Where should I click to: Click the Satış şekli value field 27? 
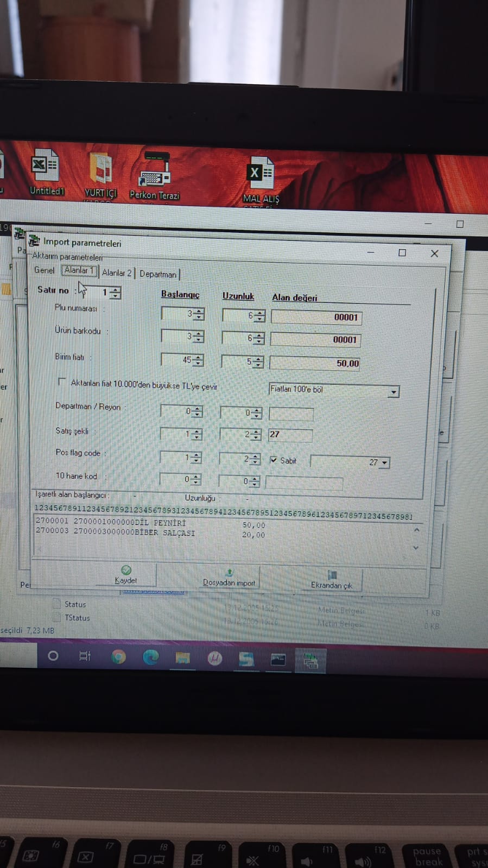click(290, 434)
